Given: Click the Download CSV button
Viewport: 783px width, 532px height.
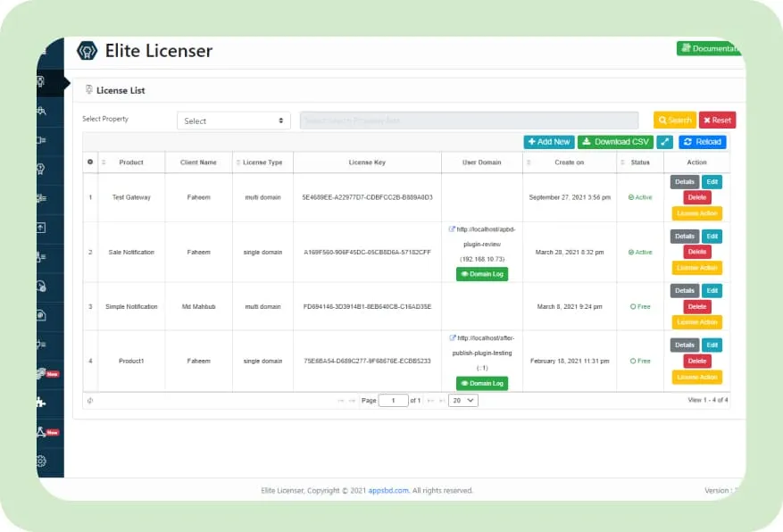Looking at the screenshot, I should point(616,142).
